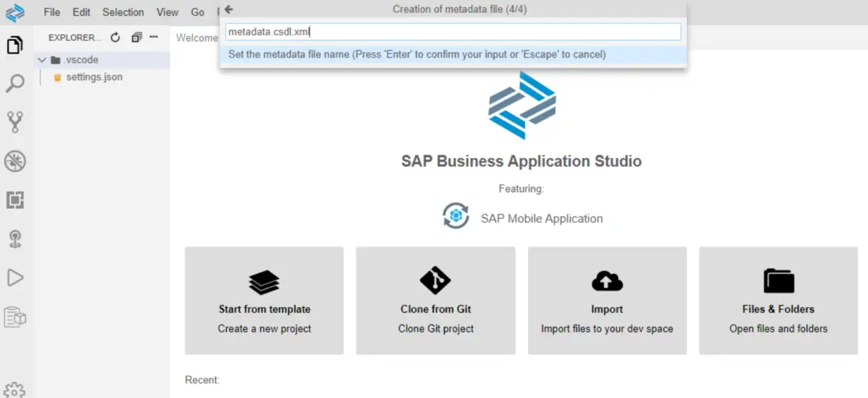This screenshot has height=398, width=868.
Task: Click the Import tile
Action: click(x=607, y=300)
